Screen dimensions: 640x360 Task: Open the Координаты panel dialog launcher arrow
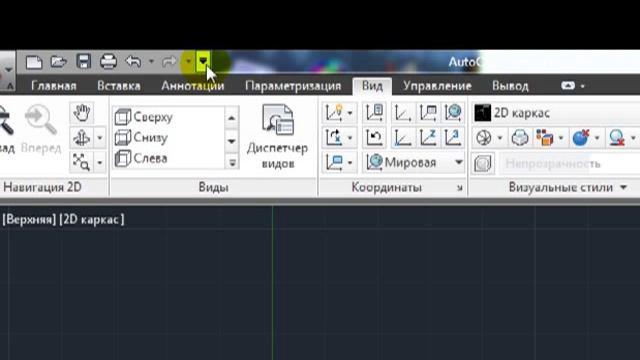pos(460,188)
